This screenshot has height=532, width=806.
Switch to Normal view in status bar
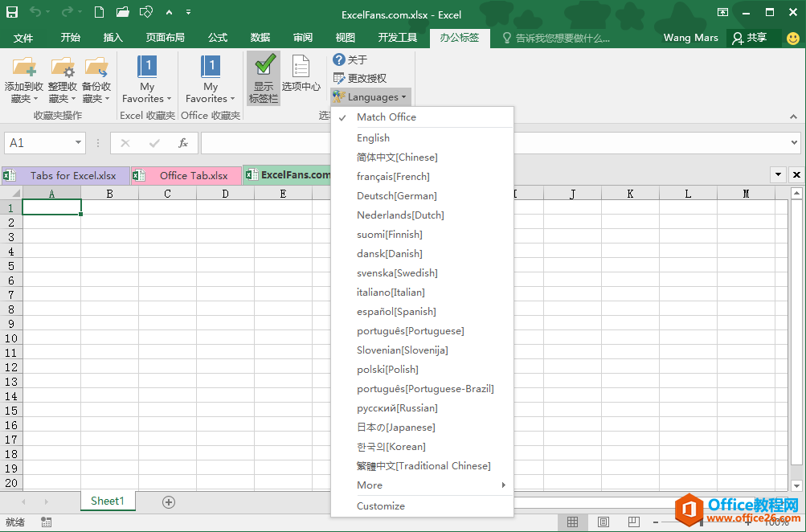[572, 522]
